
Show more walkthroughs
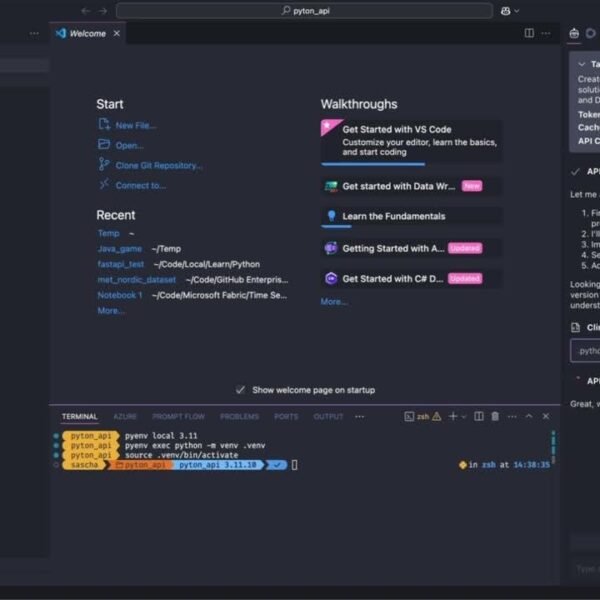pyautogui.click(x=334, y=302)
